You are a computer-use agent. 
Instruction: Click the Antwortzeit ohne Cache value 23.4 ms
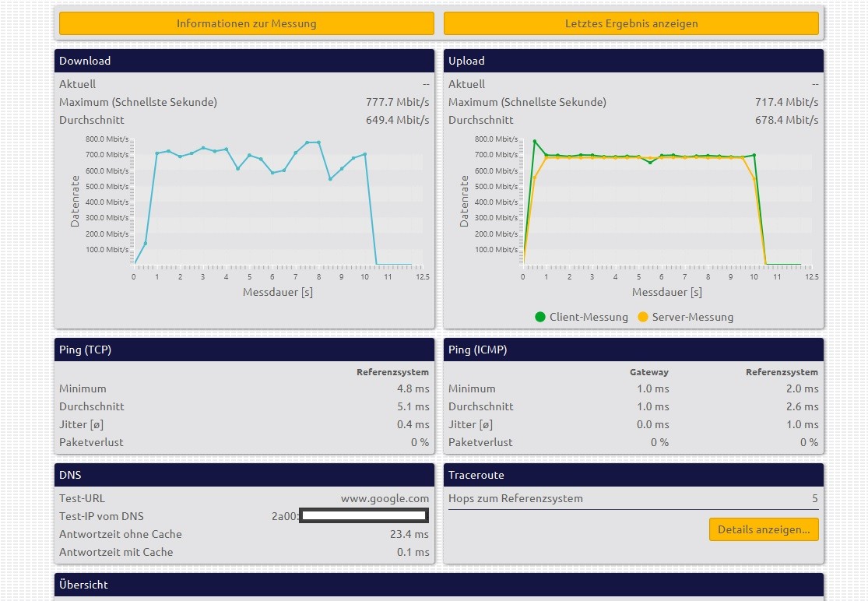[x=409, y=534]
